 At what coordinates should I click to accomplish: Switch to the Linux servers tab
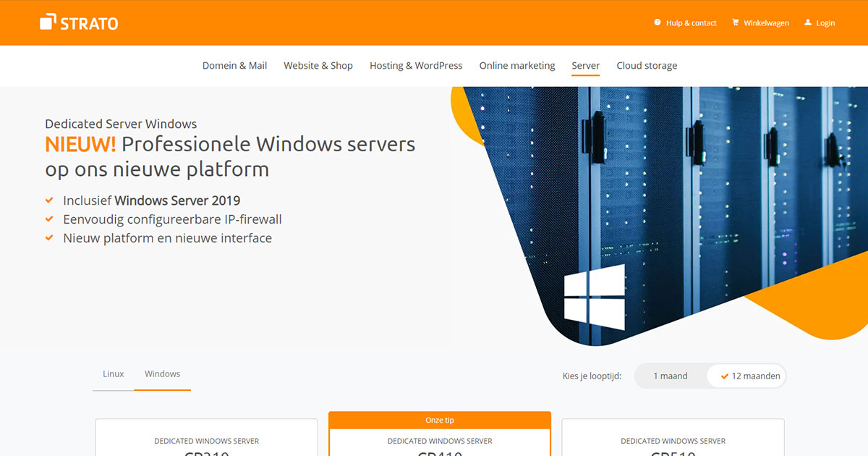[x=113, y=373]
